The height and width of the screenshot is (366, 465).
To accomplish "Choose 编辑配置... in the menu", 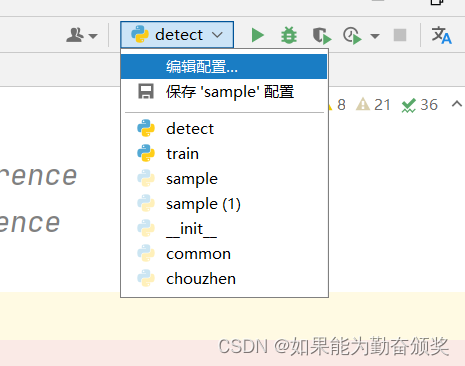I will tap(224, 67).
